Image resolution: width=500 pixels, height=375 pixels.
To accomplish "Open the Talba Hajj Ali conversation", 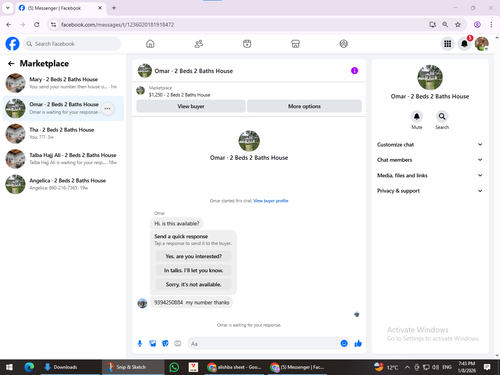I will pos(63,159).
